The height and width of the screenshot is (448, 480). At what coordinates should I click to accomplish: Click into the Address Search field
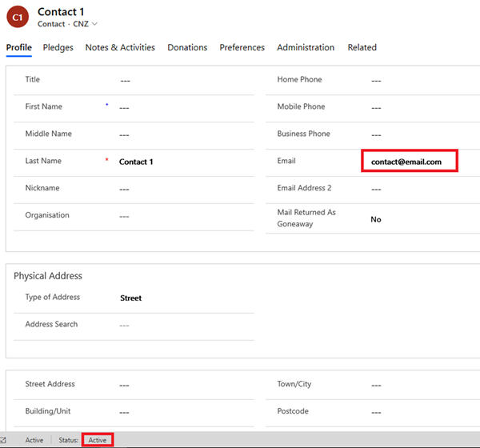coord(184,325)
